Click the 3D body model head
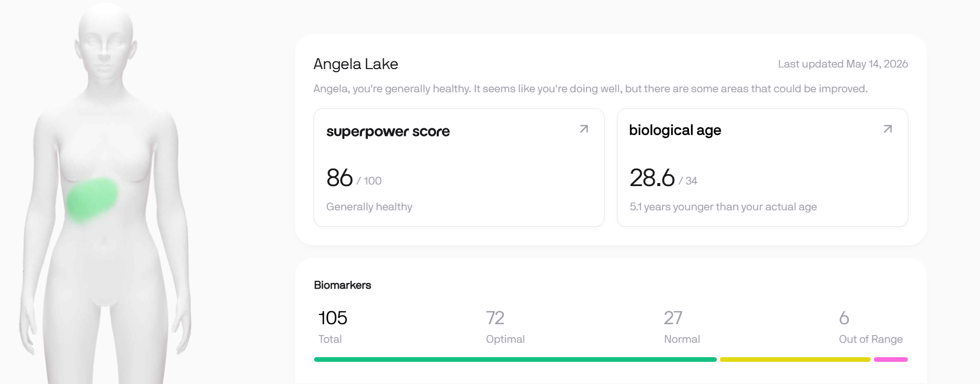 point(106,39)
